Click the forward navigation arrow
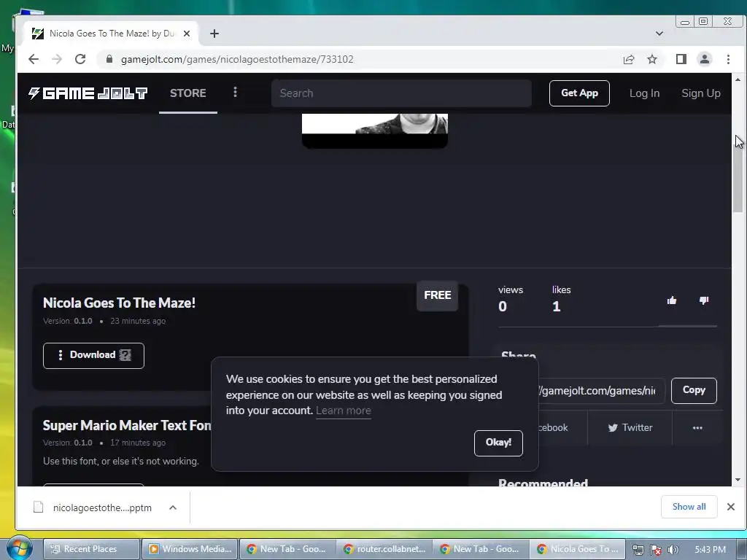Screen dimensions: 747x560 pos(57,59)
